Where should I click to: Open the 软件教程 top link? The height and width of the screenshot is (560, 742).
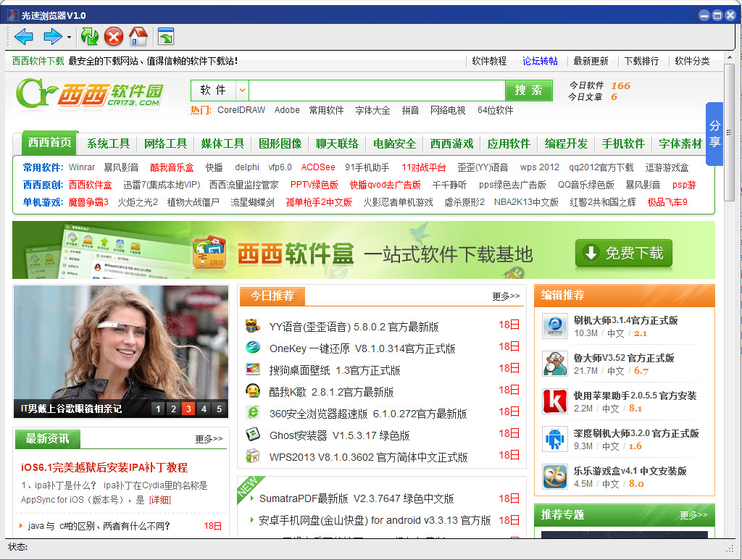[489, 61]
